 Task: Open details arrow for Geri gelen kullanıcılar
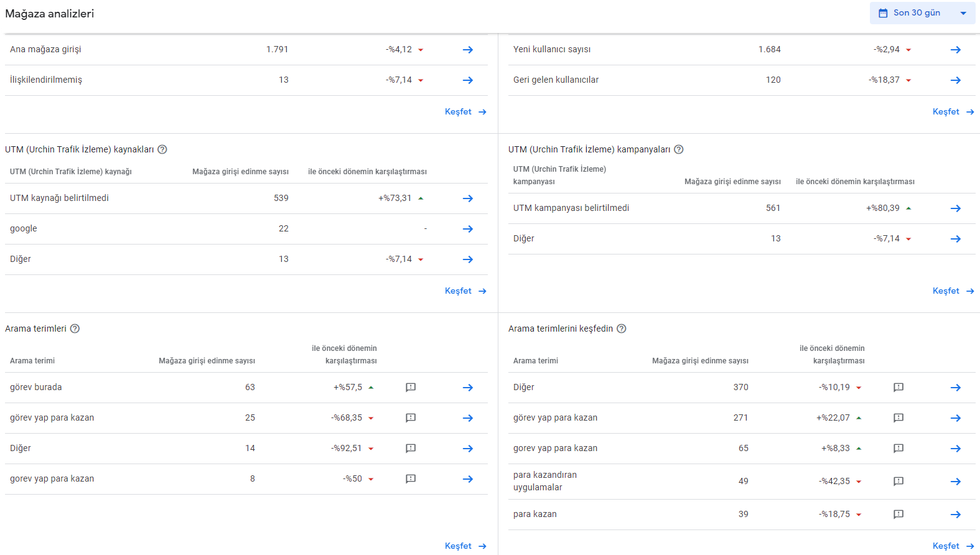956,80
